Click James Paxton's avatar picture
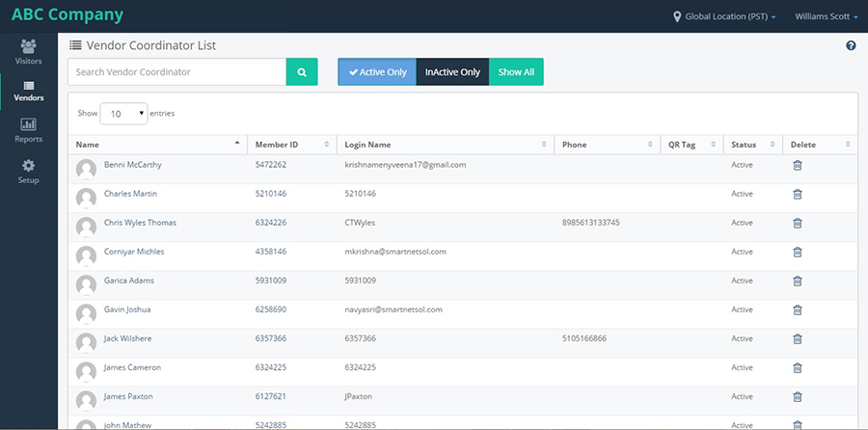The image size is (868, 430). pyautogui.click(x=86, y=401)
